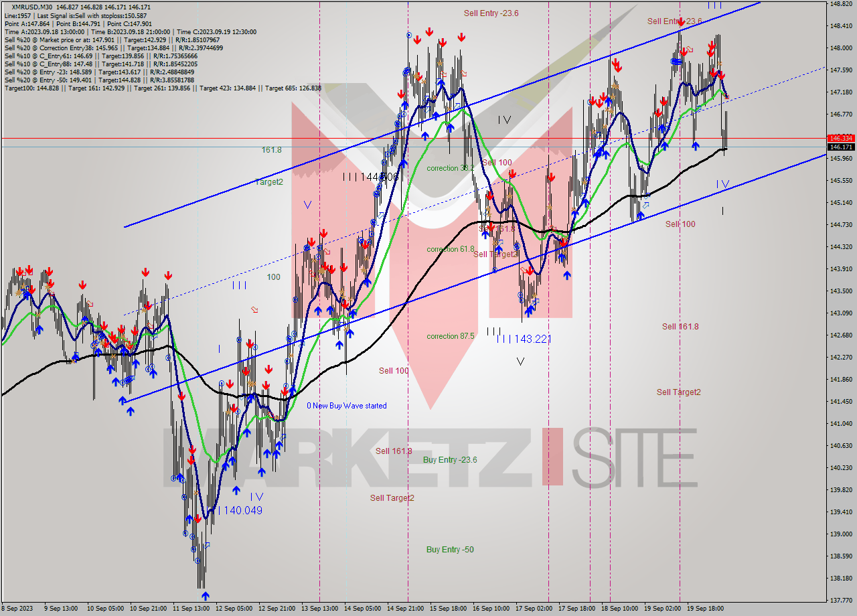Click the gray '100' fib label
Image resolution: width=857 pixels, height=616 pixels.
[x=274, y=277]
